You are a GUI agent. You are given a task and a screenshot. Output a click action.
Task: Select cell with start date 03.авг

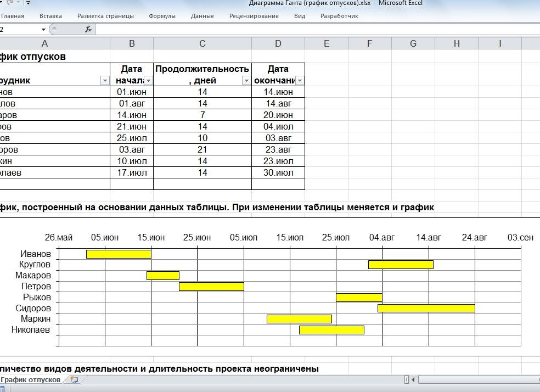click(x=132, y=149)
